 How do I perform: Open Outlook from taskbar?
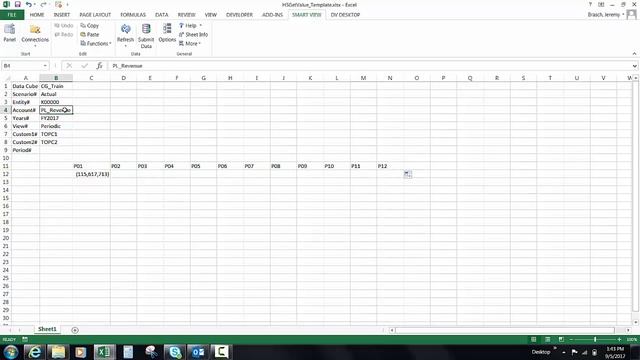pyautogui.click(x=198, y=352)
